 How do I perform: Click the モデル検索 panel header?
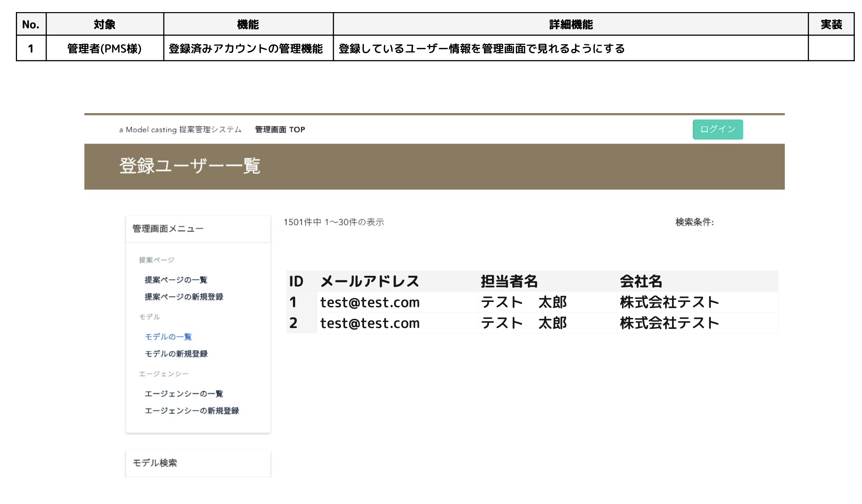click(x=155, y=463)
